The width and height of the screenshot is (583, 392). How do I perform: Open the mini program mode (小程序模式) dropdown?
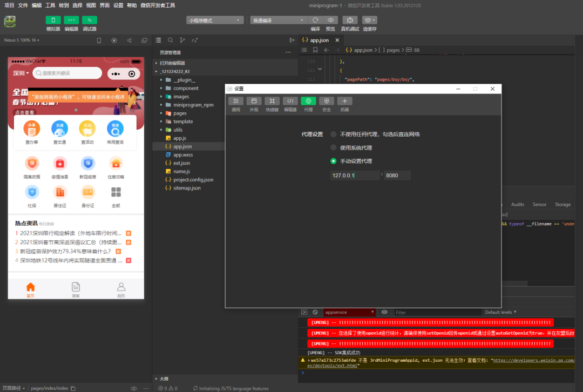[x=215, y=20]
